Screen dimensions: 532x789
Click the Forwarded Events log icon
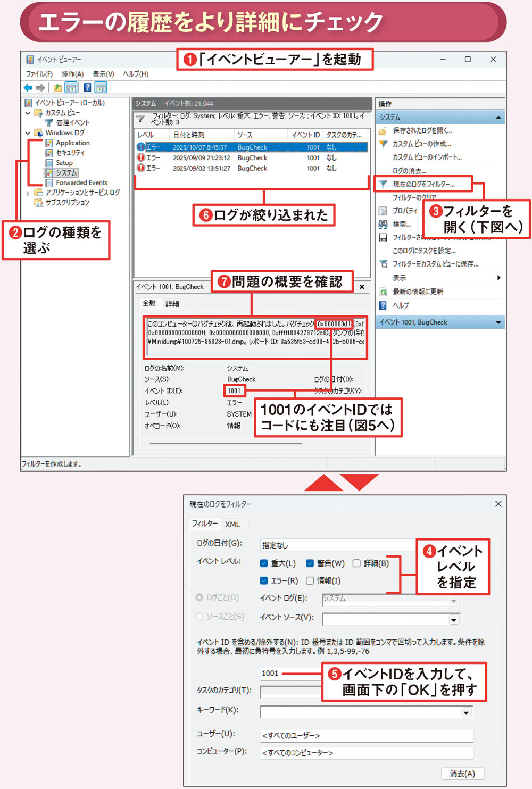pyautogui.click(x=49, y=182)
